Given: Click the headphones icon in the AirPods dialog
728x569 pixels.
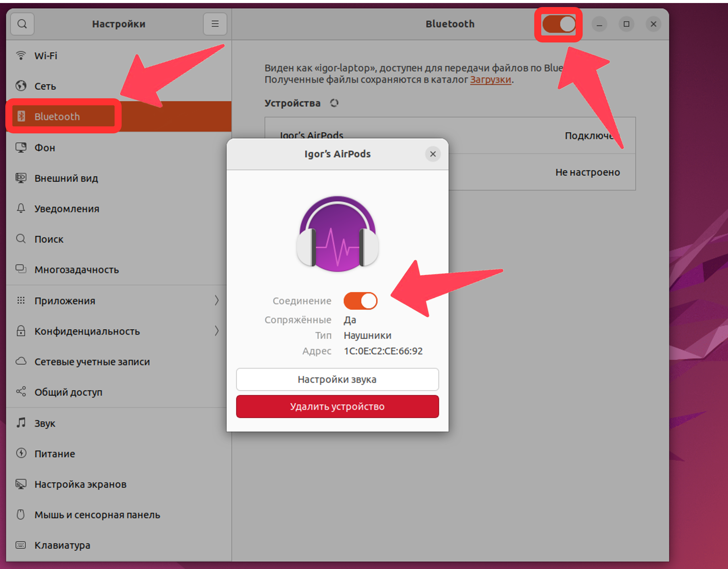Looking at the screenshot, I should pos(337,234).
